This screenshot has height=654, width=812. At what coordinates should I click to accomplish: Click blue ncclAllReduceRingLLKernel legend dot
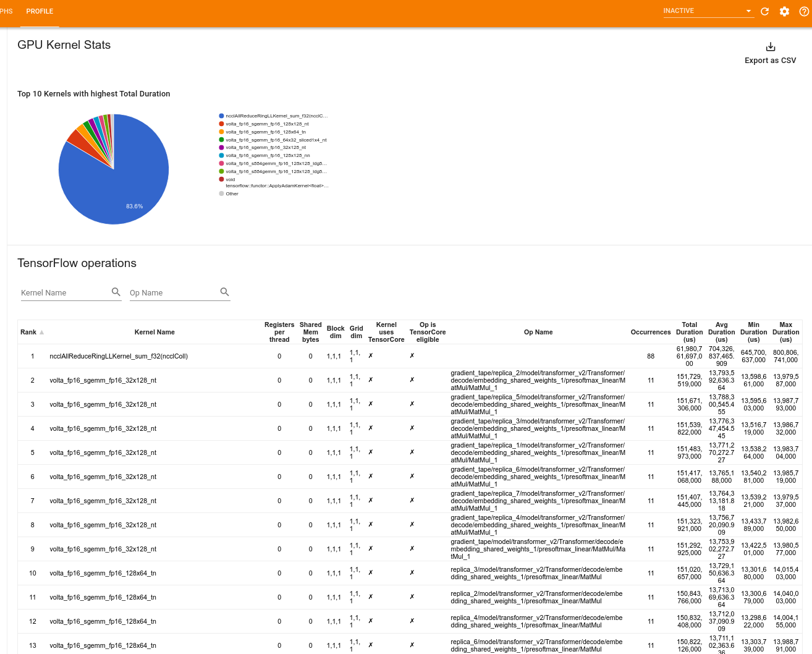[221, 116]
